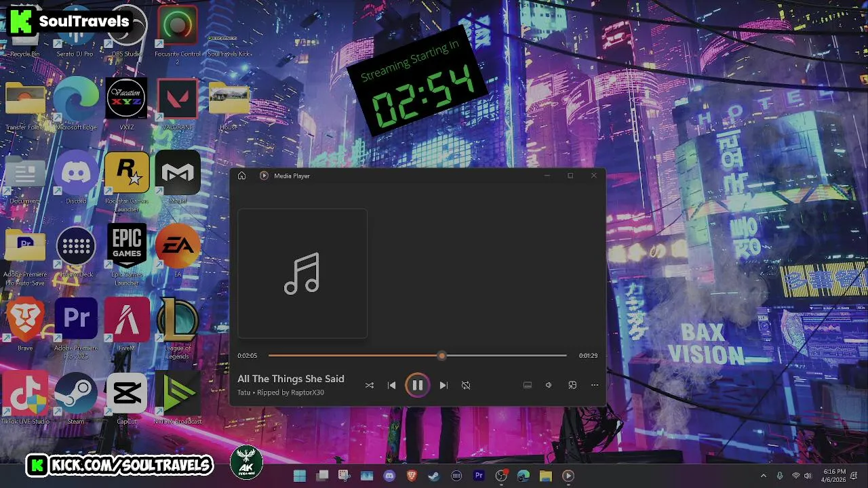Image resolution: width=868 pixels, height=488 pixels.
Task: Open the Wi-Fi network tray icon
Action: (x=796, y=476)
